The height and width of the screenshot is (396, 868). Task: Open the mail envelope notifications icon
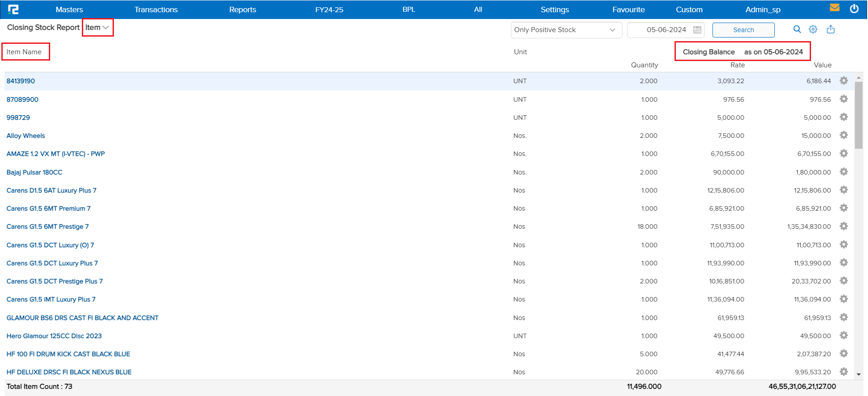point(835,8)
